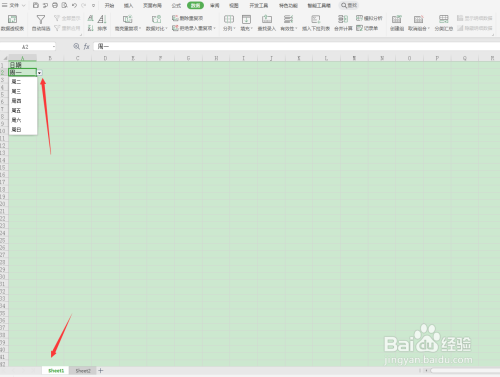Click the 数据对比 data compare icon
The width and height of the screenshot is (500, 377).
pyautogui.click(x=156, y=19)
